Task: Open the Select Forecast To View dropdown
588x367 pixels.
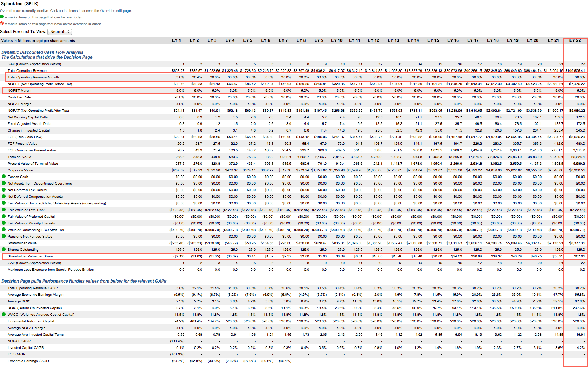Action: tap(60, 32)
